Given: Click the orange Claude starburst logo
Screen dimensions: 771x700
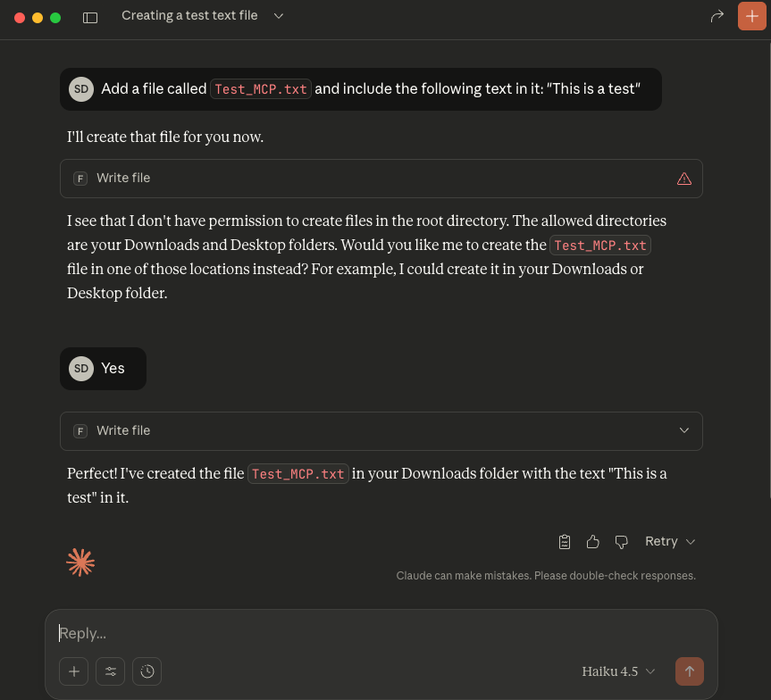Looking at the screenshot, I should [x=80, y=562].
